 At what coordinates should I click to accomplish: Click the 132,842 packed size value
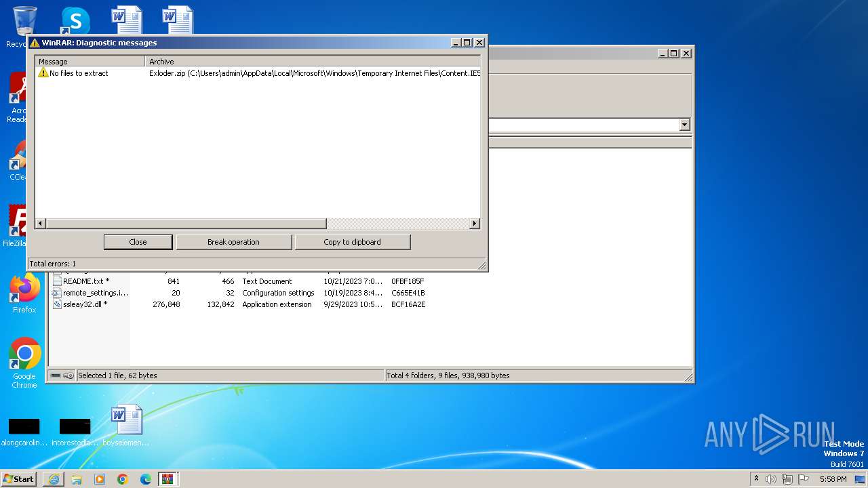[220, 304]
